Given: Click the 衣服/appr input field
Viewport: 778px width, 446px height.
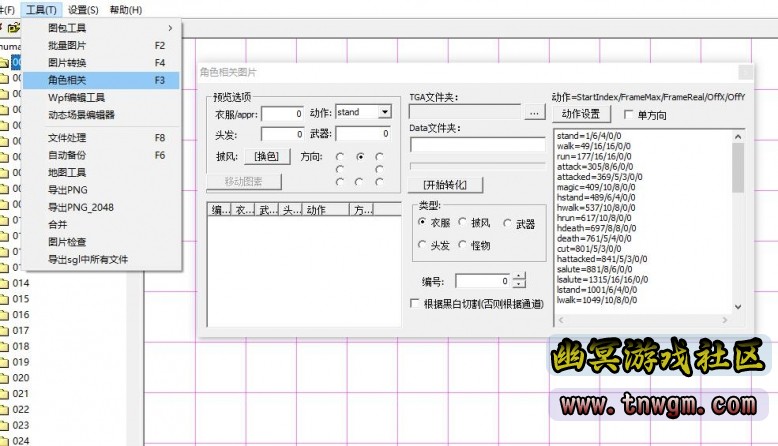Looking at the screenshot, I should (282, 114).
